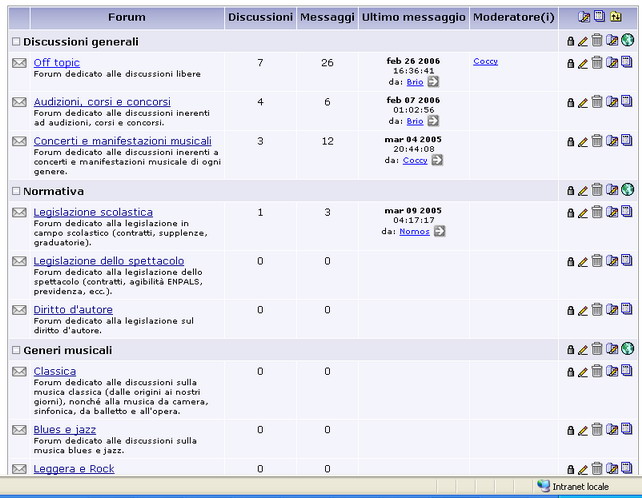The width and height of the screenshot is (642, 498).
Task: Open Concerti e manifestazioni musicali forum
Action: (122, 141)
